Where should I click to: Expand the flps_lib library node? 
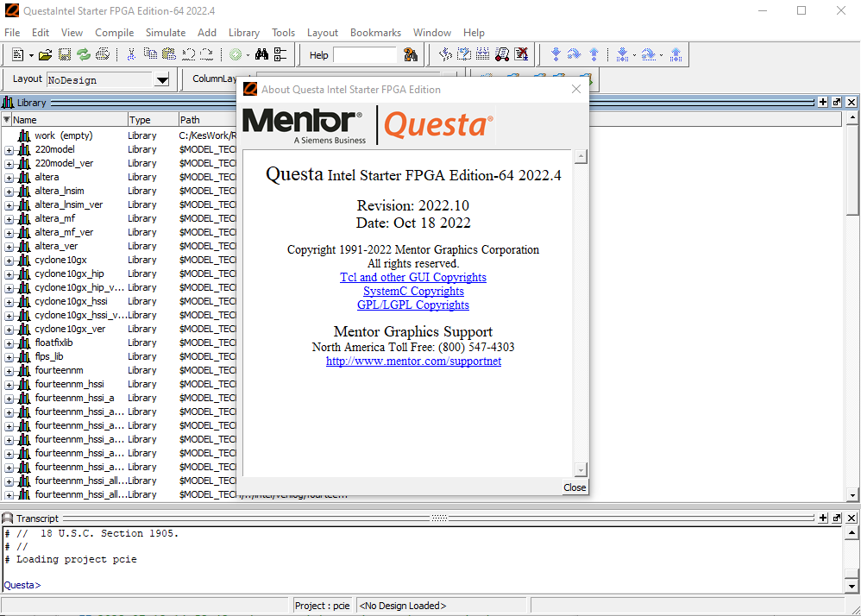click(9, 357)
